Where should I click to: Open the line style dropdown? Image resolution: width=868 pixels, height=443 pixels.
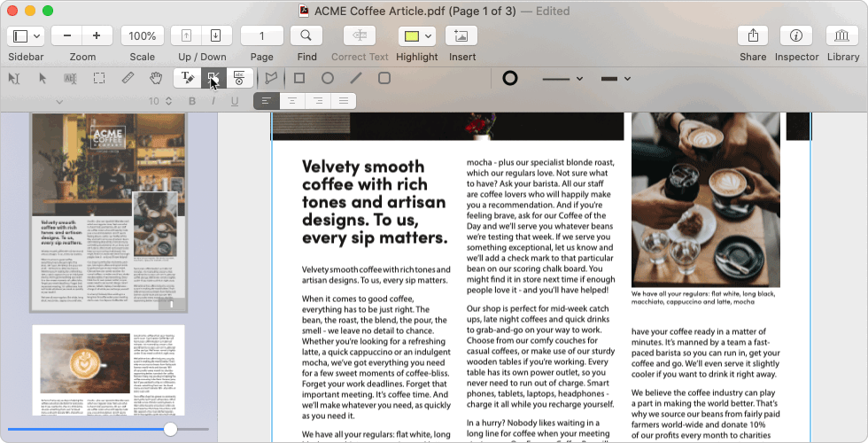pos(562,79)
